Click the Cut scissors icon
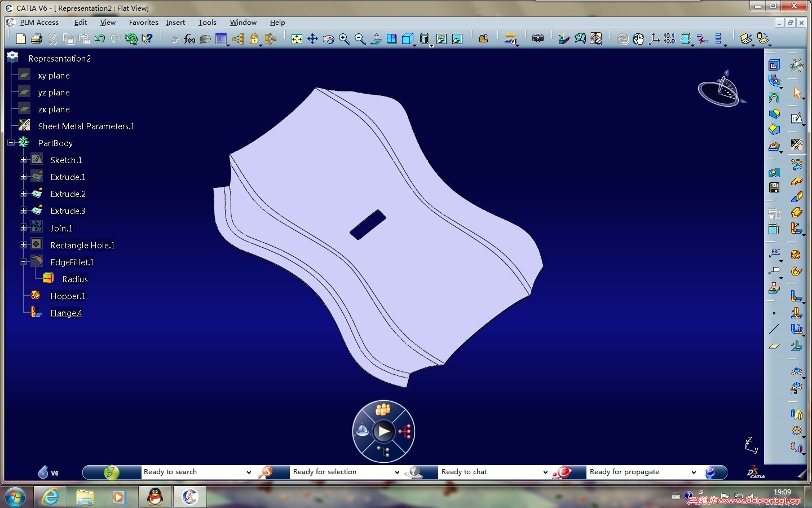The image size is (812, 508). (x=52, y=38)
